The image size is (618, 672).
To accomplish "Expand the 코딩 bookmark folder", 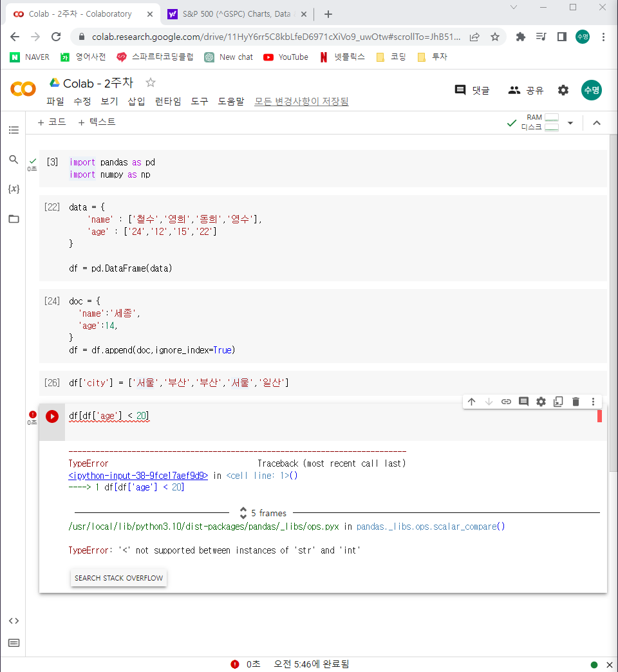I will click(x=391, y=57).
